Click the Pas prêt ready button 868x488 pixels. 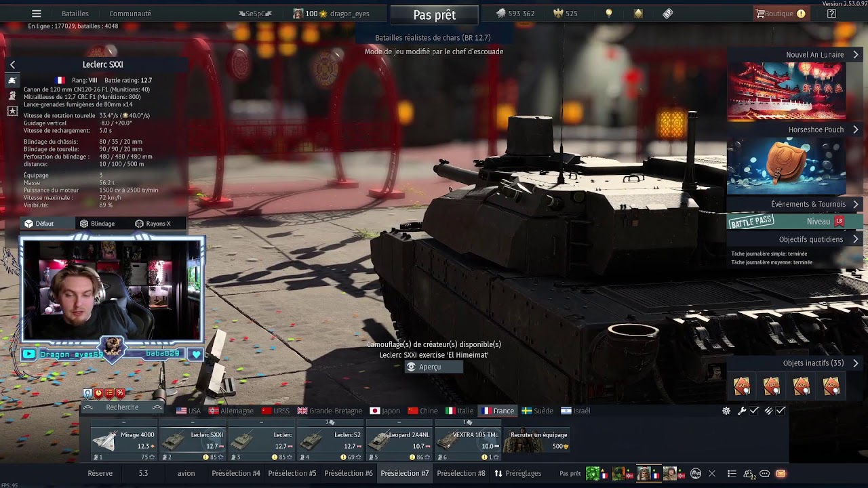point(435,15)
